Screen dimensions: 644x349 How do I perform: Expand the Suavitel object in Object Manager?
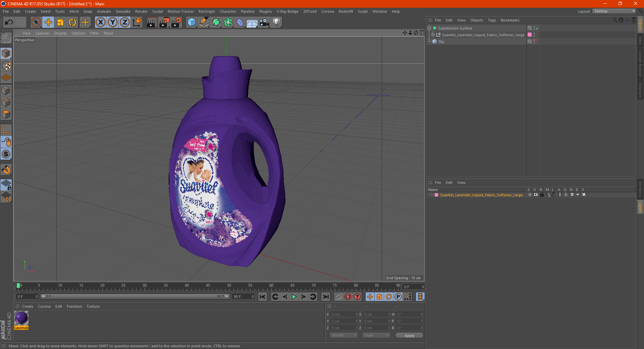(433, 35)
